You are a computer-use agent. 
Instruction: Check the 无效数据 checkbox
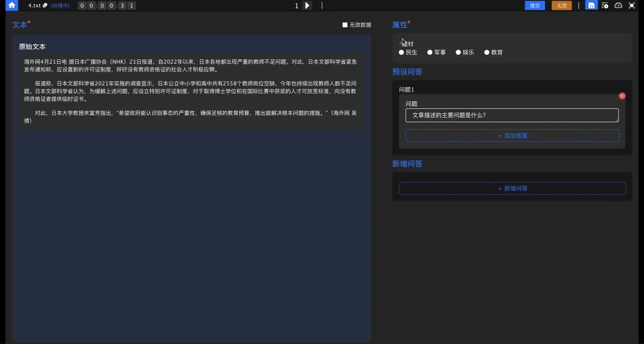coord(345,25)
